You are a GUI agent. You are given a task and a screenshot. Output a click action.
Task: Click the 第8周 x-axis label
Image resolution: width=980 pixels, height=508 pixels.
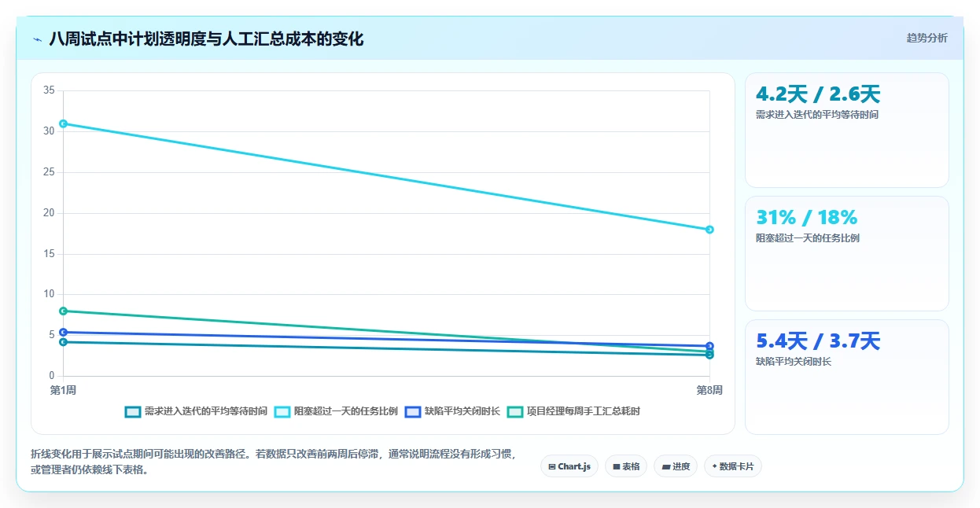point(709,390)
